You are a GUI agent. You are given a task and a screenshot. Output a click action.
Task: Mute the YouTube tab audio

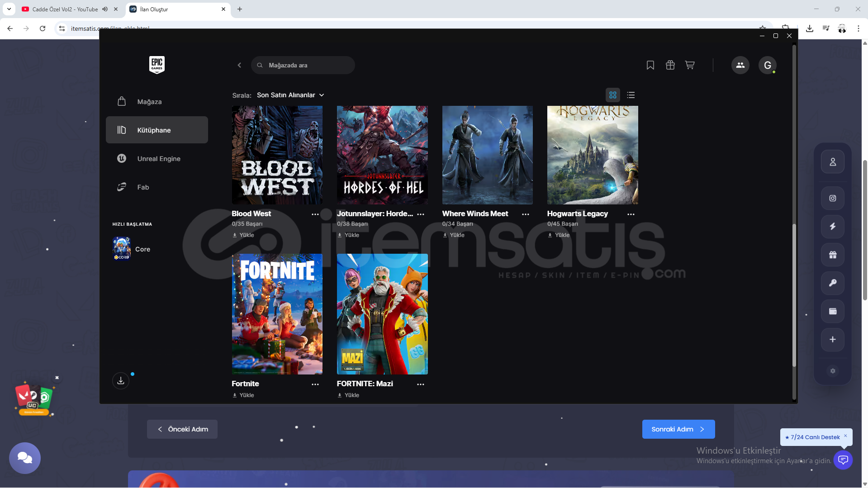[105, 9]
